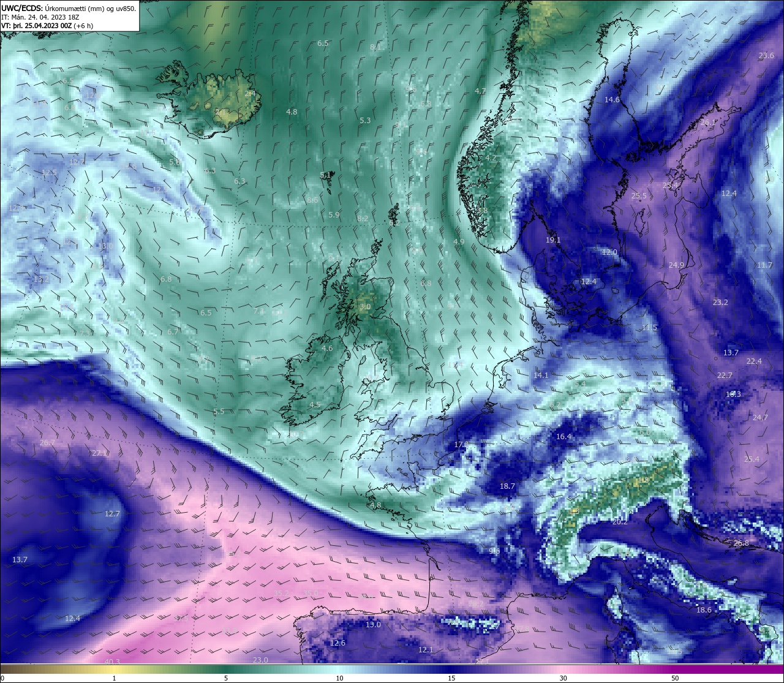Click the UWC/ECDS Úrkomumætti title line
The image size is (784, 683).
pyautogui.click(x=69, y=8)
